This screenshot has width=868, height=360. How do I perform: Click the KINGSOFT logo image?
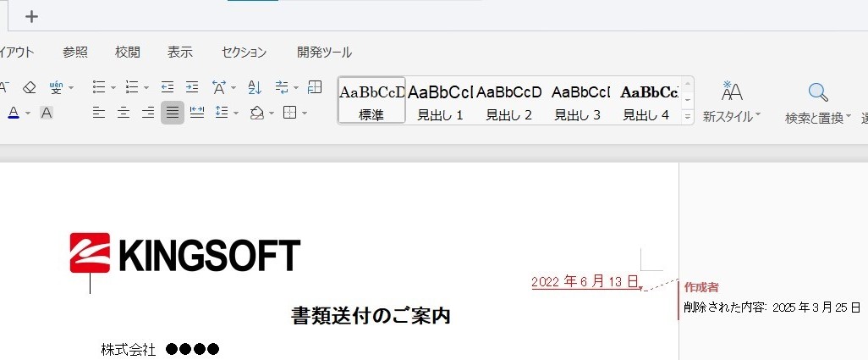point(185,253)
